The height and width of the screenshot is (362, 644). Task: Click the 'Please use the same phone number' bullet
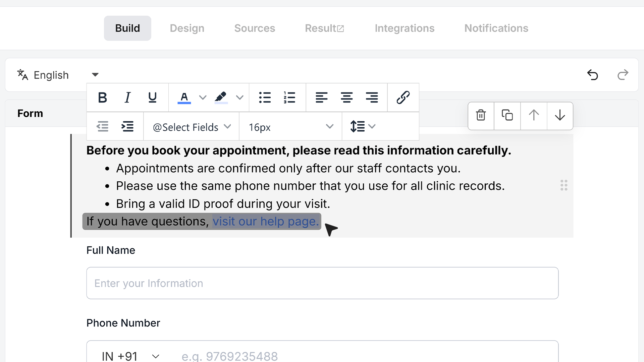(310, 186)
